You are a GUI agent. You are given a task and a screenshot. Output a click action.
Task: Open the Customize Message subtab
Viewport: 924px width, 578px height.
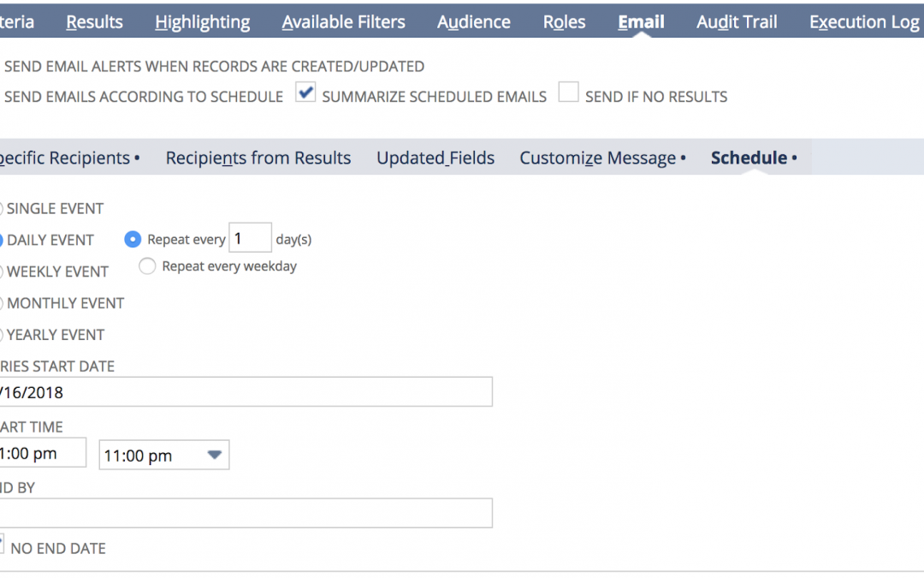pos(602,158)
